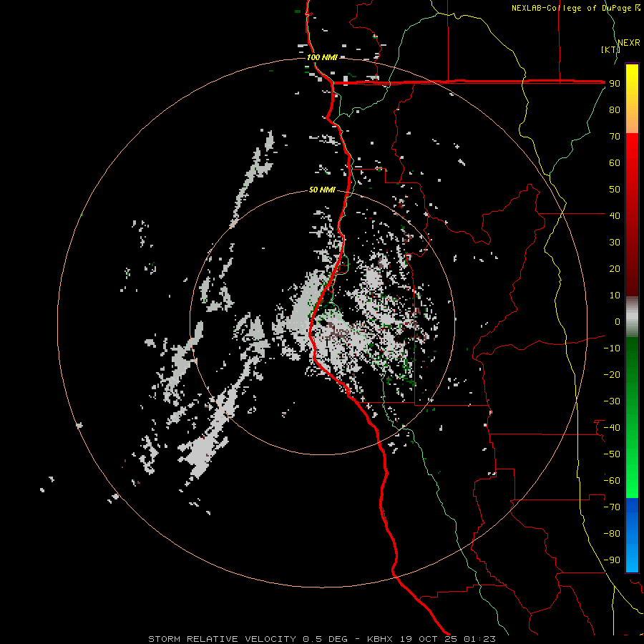Click the NEXLAB-College of DuPage credit text

pos(571,8)
